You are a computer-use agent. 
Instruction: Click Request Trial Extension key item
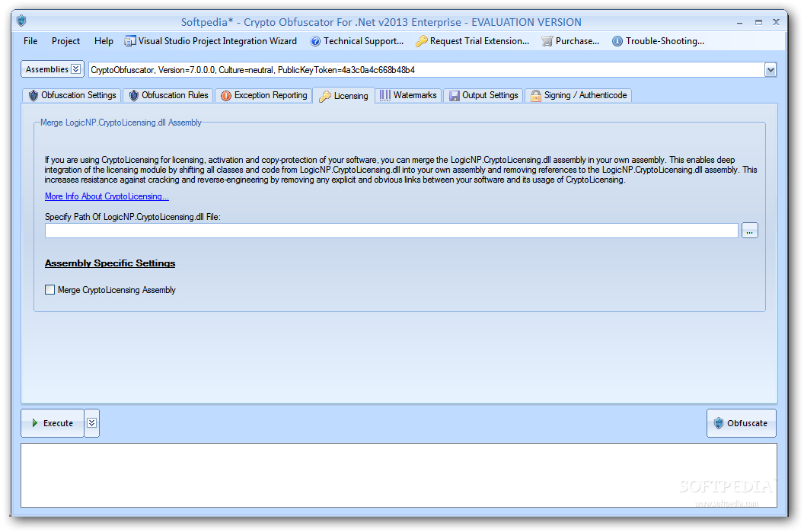click(472, 41)
